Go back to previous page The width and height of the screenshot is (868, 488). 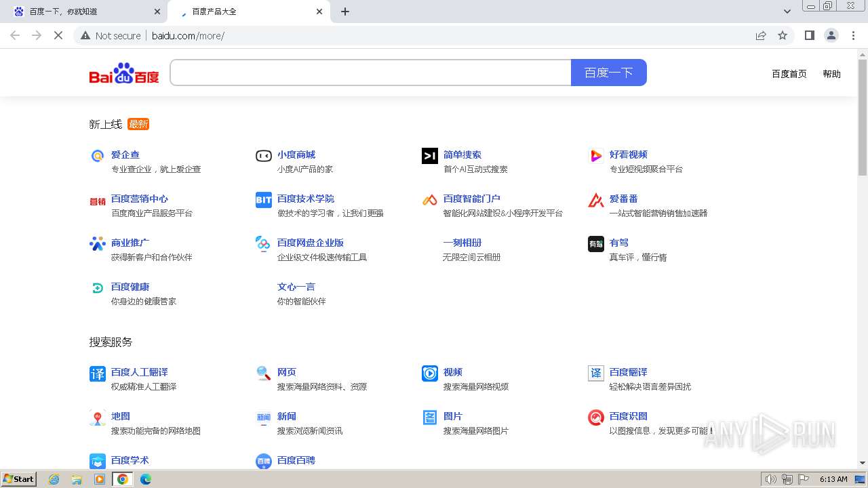coord(15,35)
